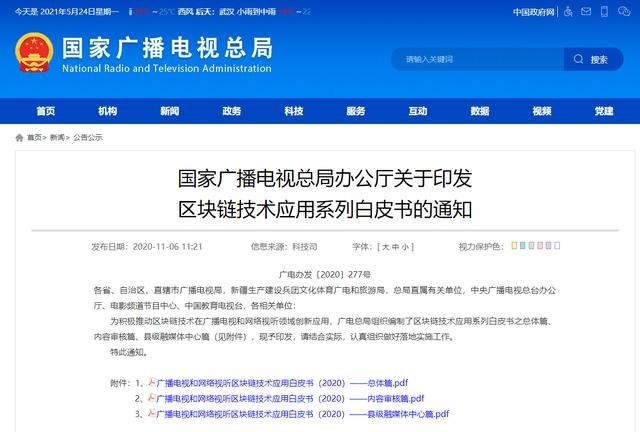Click PDF icon for 县级融媒体中心篇 attachment

tap(151, 413)
